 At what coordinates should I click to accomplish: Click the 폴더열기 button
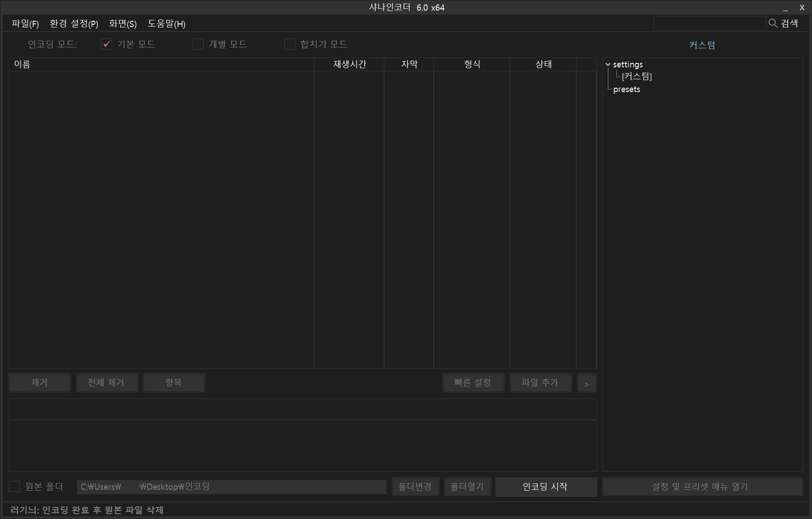(468, 487)
